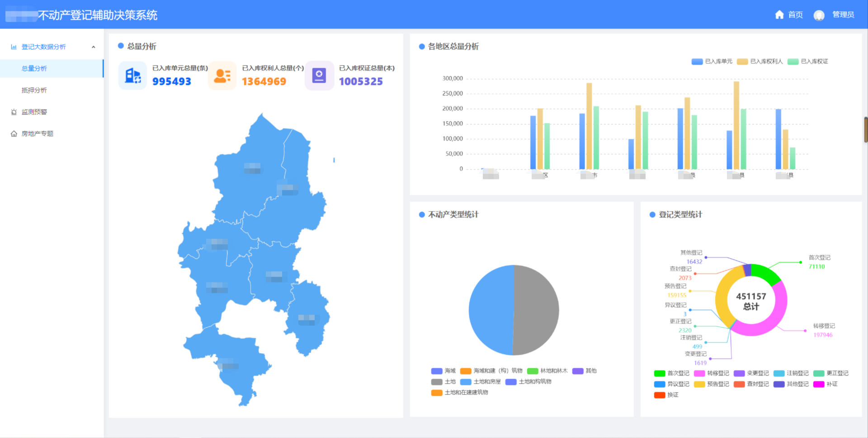The height and width of the screenshot is (438, 868).
Task: Click the green 首次登记 legend swatch
Action: pos(660,373)
